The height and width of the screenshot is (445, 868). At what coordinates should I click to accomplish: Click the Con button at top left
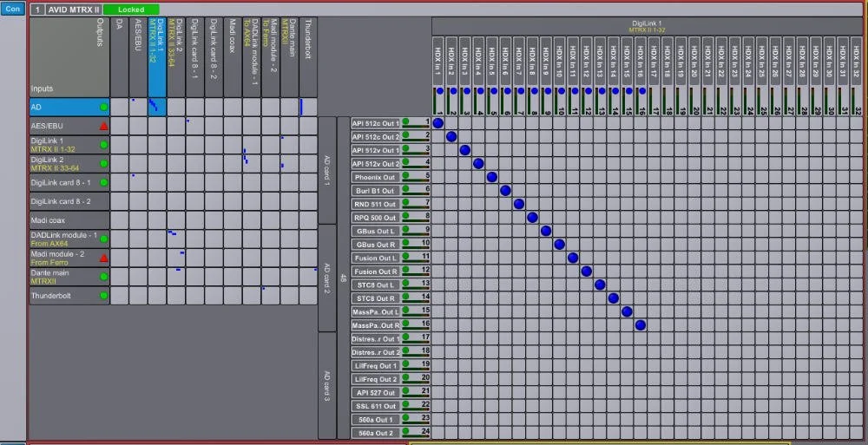[13, 9]
